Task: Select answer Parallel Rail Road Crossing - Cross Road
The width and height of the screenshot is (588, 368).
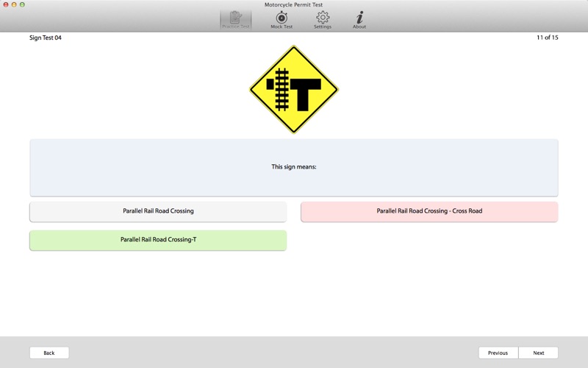Action: click(429, 211)
